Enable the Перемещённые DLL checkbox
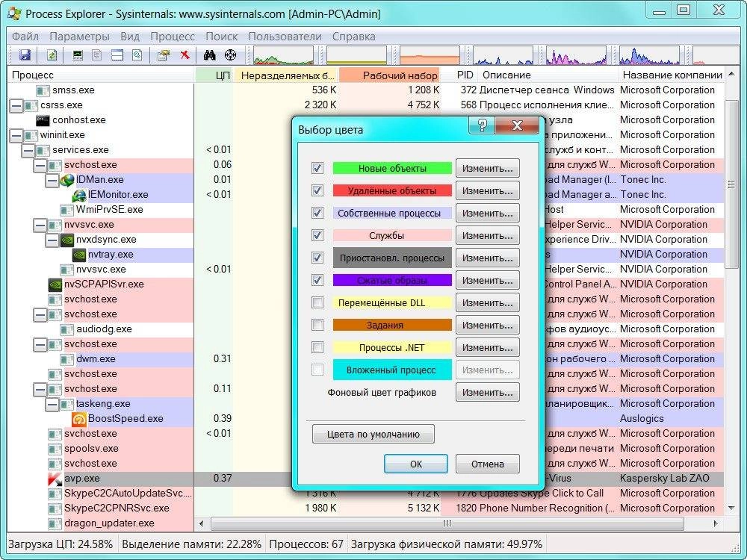Screen dimensions: 747x560 tap(317, 302)
